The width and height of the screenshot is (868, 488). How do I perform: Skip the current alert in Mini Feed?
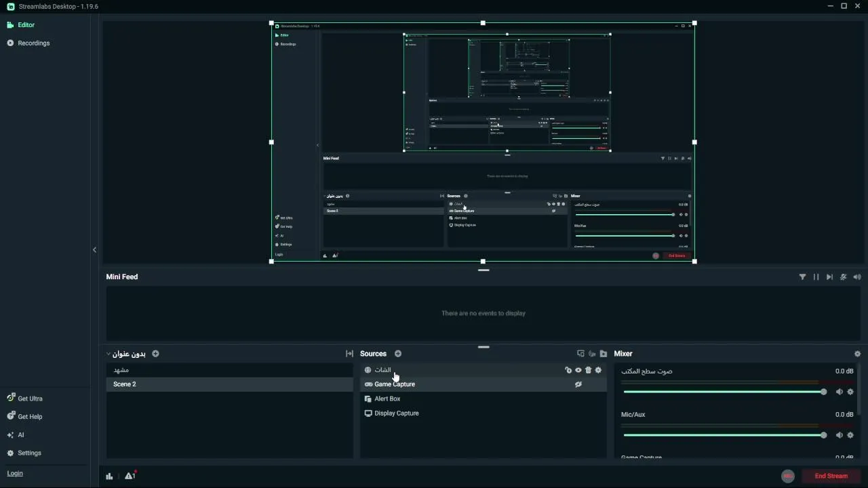tap(829, 277)
